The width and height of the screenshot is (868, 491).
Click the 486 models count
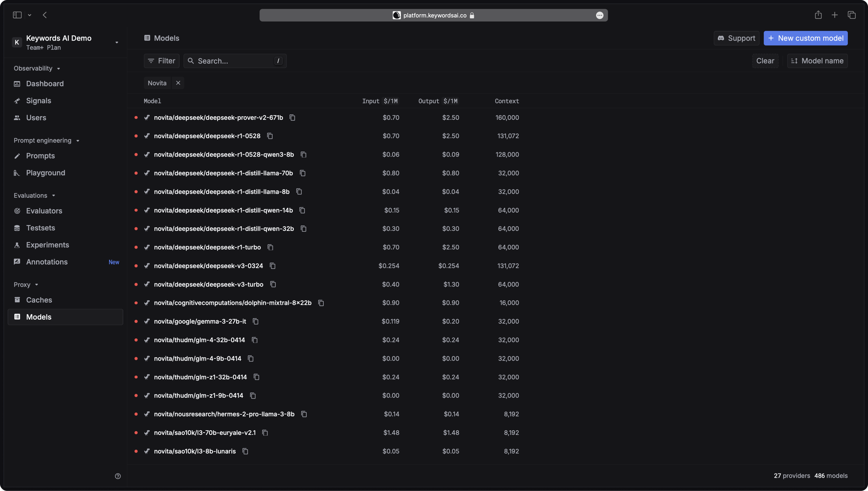[x=831, y=476]
